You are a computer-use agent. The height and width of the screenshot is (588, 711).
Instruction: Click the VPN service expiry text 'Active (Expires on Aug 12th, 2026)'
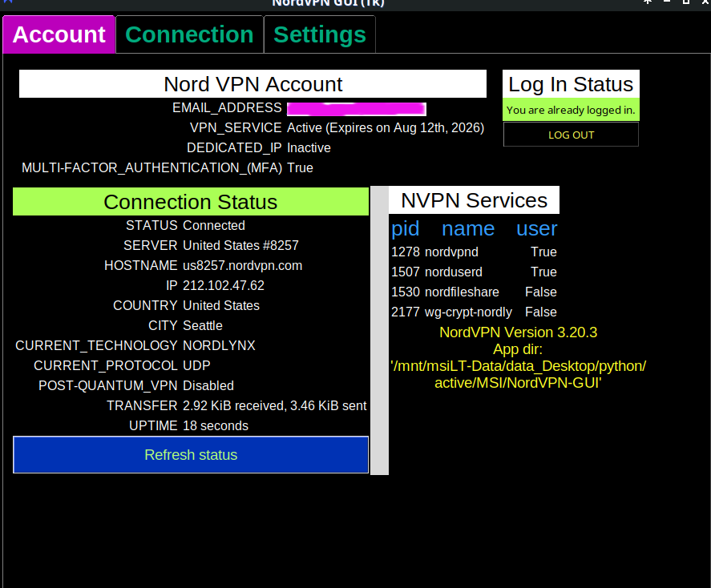386,127
